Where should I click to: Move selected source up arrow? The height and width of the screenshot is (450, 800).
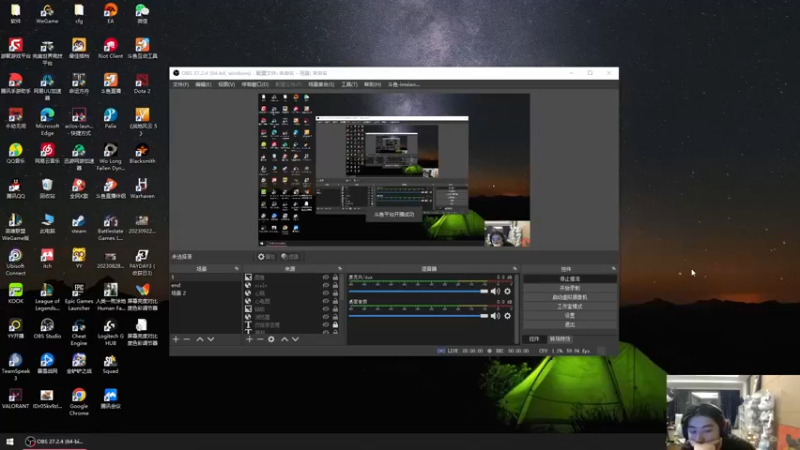(285, 339)
